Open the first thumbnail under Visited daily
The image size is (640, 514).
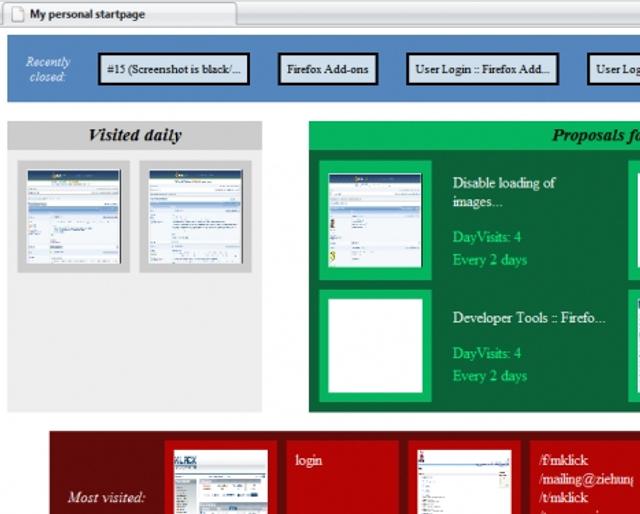(x=73, y=216)
